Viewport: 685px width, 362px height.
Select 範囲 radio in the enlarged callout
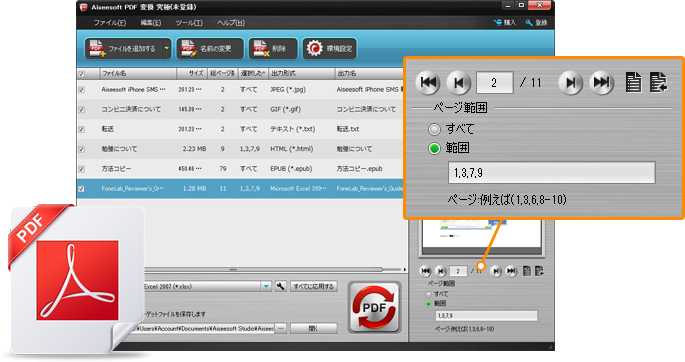tap(434, 148)
